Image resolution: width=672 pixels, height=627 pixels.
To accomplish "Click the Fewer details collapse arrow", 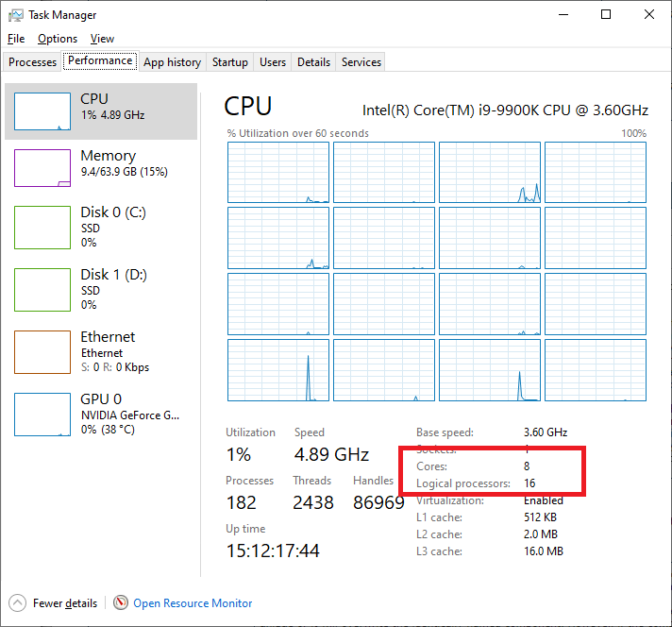I will (x=18, y=603).
